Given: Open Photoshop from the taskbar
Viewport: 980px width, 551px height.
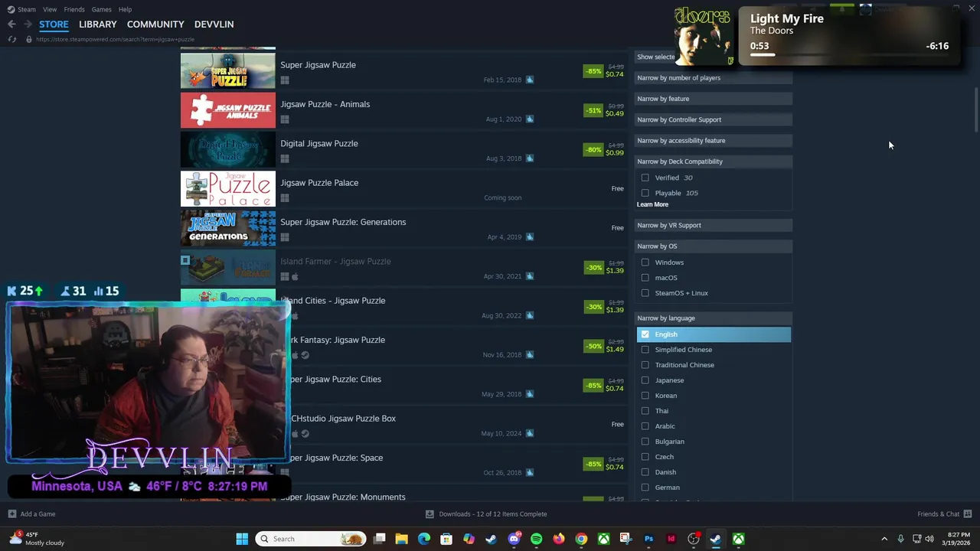Looking at the screenshot, I should point(648,539).
